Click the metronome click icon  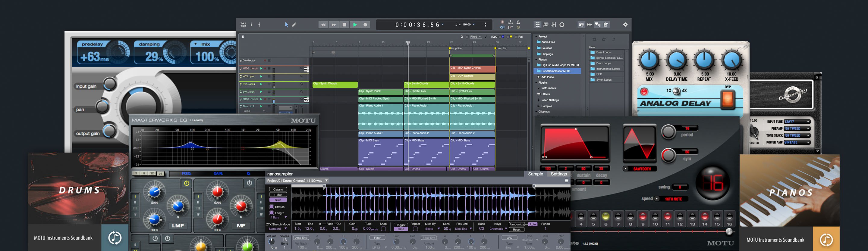[x=518, y=22]
